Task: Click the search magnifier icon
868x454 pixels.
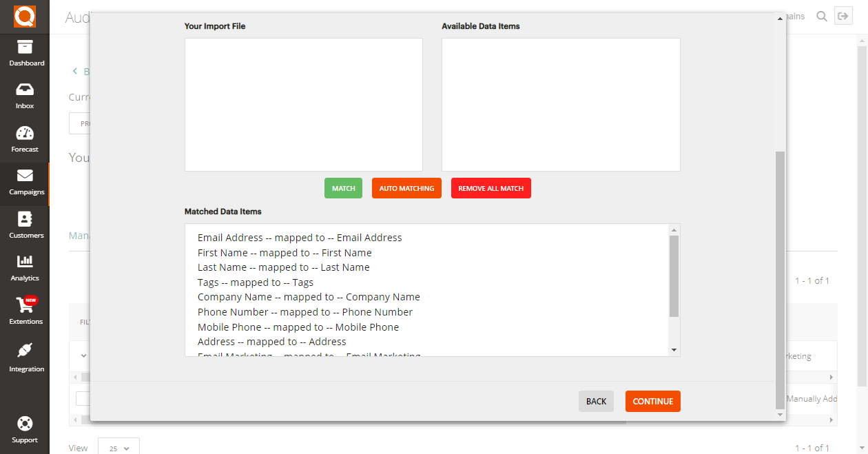Action: pyautogui.click(x=821, y=16)
